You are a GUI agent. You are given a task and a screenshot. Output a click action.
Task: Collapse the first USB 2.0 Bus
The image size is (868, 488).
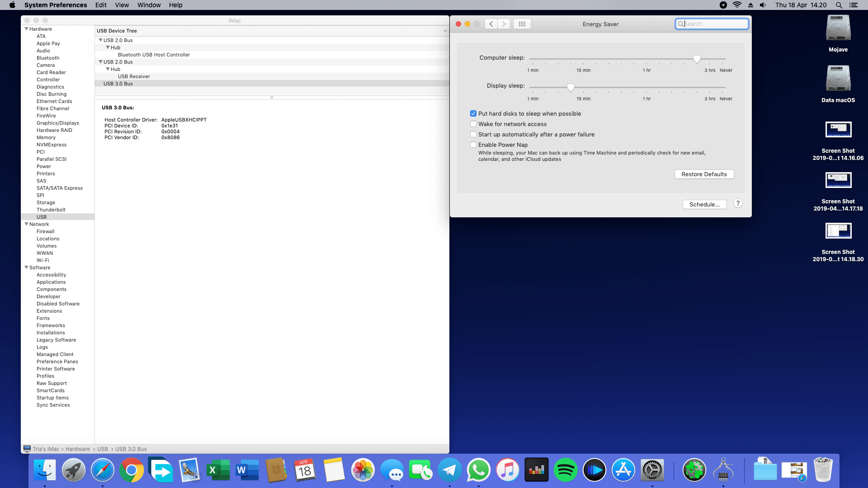pos(100,40)
